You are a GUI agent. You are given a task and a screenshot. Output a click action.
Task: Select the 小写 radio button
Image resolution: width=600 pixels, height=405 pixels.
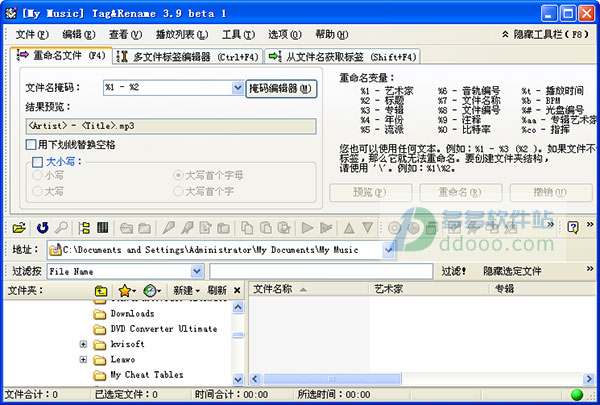pyautogui.click(x=38, y=175)
